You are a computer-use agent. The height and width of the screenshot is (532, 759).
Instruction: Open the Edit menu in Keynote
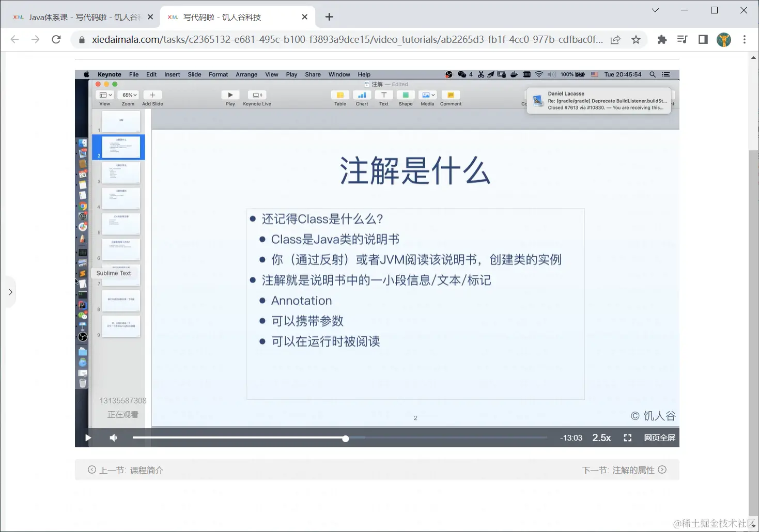[x=151, y=74]
